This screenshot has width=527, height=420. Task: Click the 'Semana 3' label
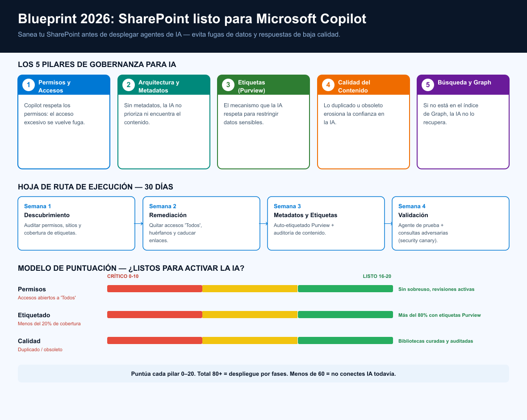tap(287, 206)
